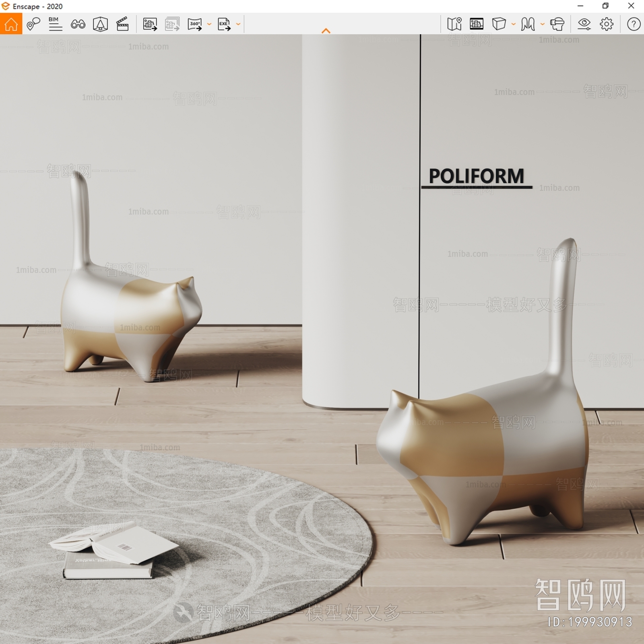Open the navigation mode dropdown arrow

543,24
